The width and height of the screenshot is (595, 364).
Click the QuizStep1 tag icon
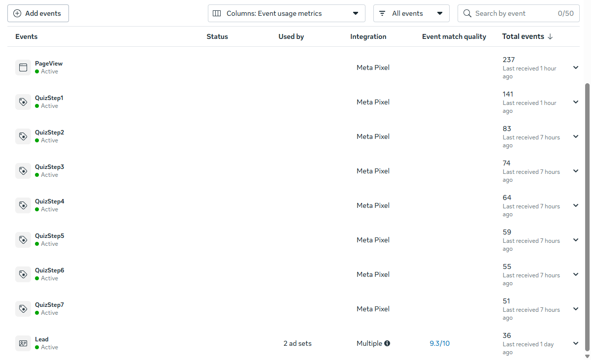(x=23, y=102)
